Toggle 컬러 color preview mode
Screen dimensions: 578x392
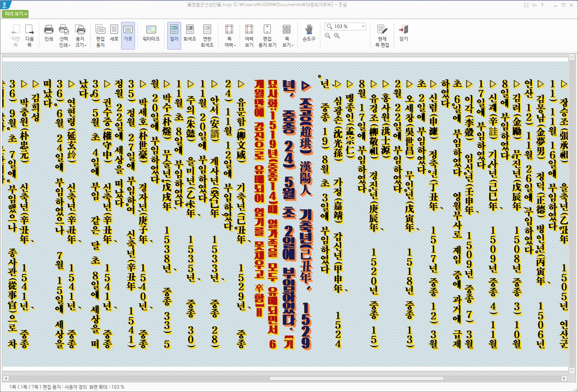[x=174, y=35]
